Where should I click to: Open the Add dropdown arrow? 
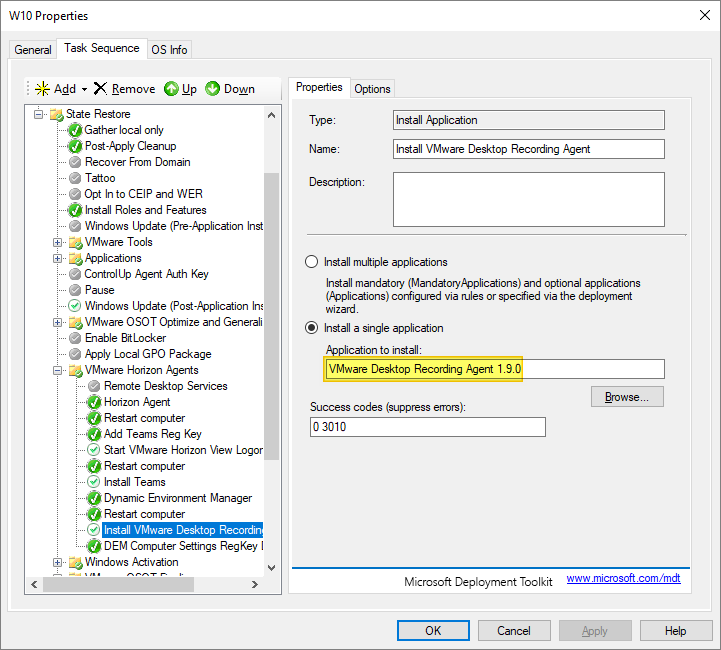84,89
